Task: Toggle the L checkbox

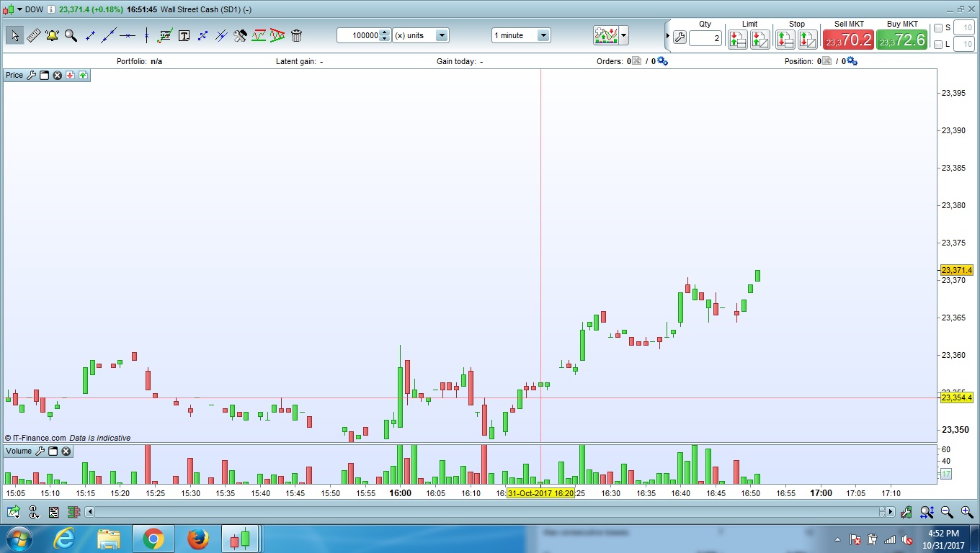Action: tap(937, 45)
